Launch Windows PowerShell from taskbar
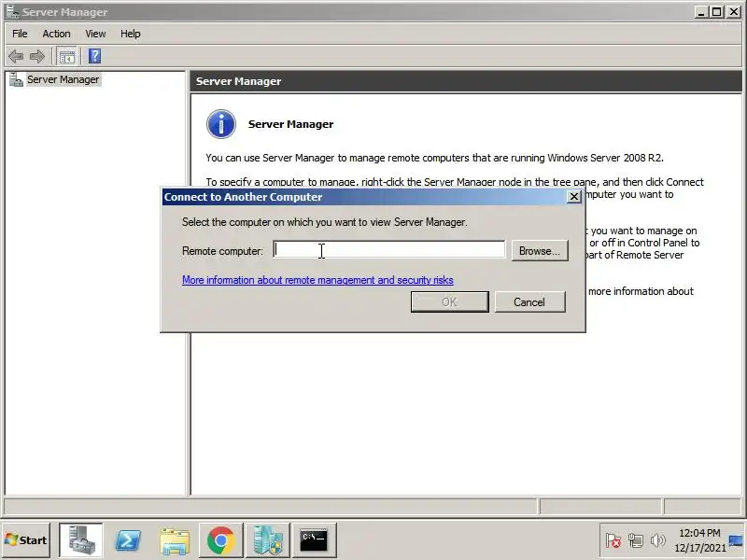The width and height of the screenshot is (747, 560). [128, 540]
